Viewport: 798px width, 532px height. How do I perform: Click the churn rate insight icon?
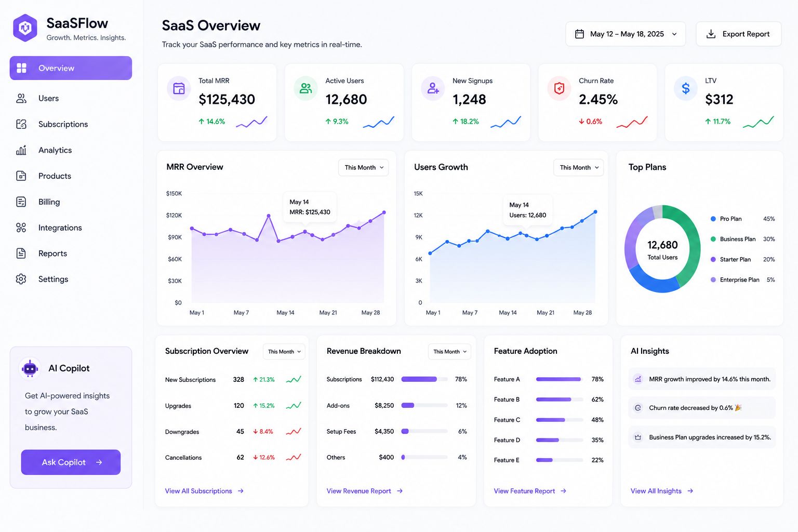coord(638,408)
